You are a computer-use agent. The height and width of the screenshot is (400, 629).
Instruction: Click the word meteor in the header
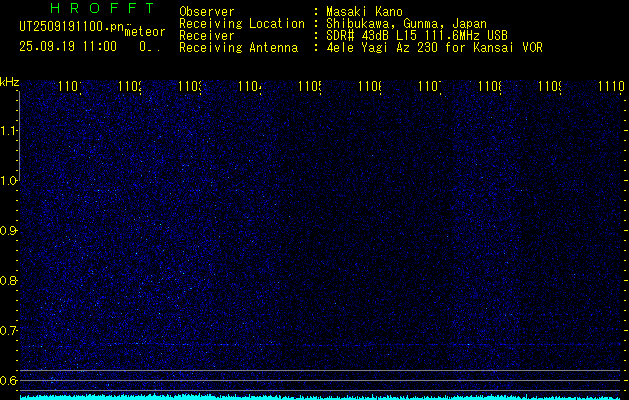tap(144, 32)
